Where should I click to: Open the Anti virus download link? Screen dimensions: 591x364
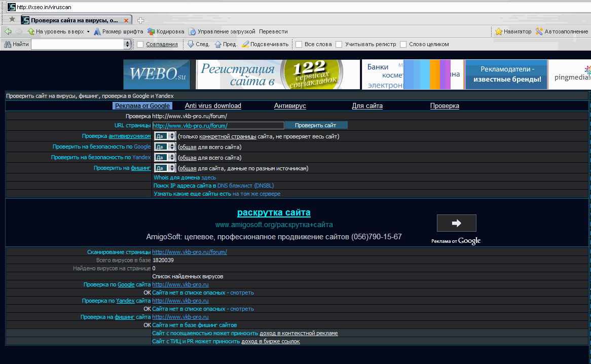point(213,106)
